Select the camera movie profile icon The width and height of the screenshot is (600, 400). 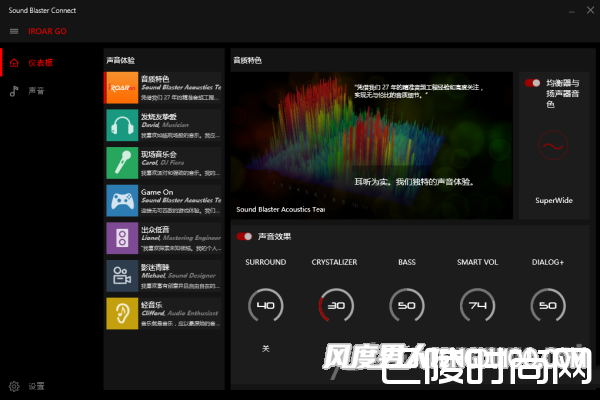122,276
